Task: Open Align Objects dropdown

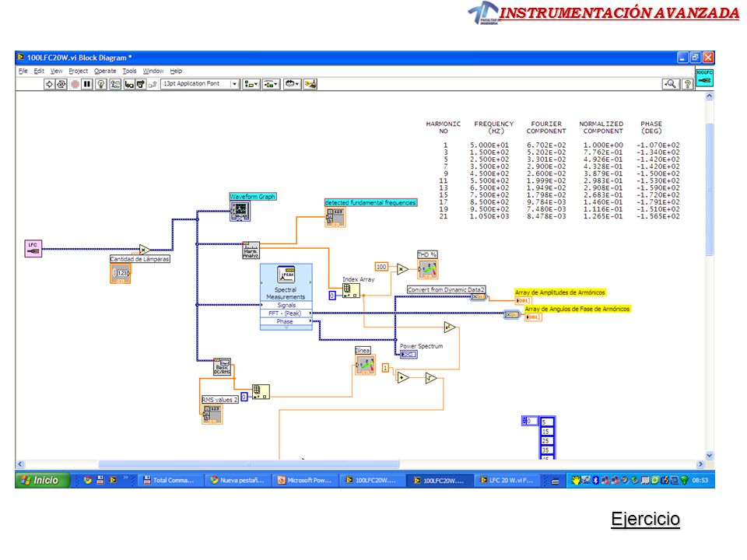Action: point(251,84)
